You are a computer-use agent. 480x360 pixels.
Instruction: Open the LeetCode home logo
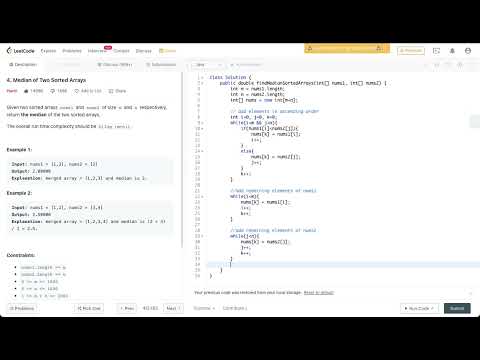[21, 51]
